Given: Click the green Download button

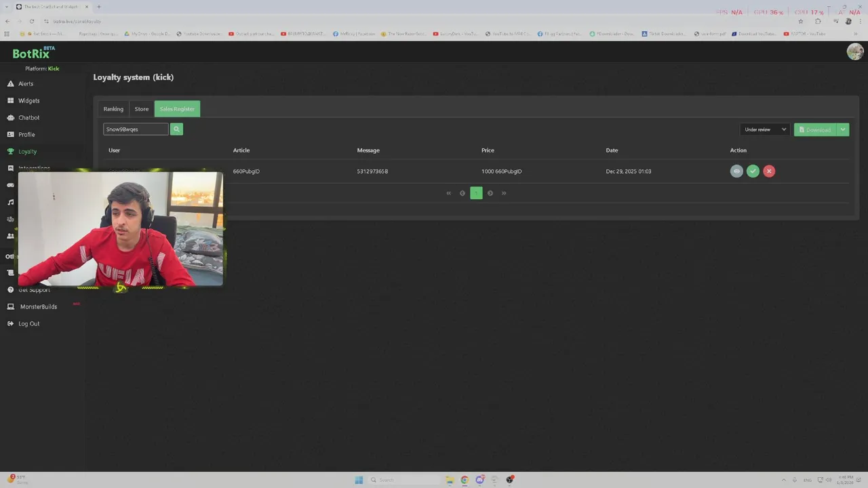Looking at the screenshot, I should [815, 129].
